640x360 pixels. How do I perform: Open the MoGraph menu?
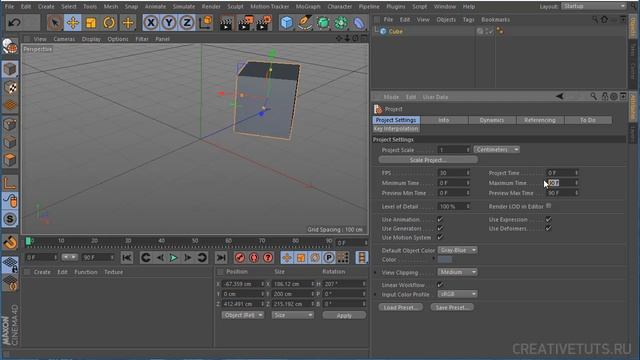click(308, 7)
